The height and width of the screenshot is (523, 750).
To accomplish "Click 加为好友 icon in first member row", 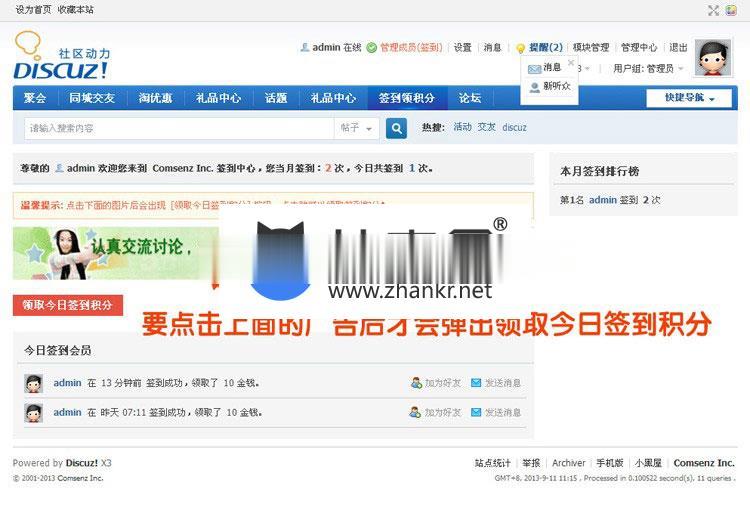I will [416, 383].
